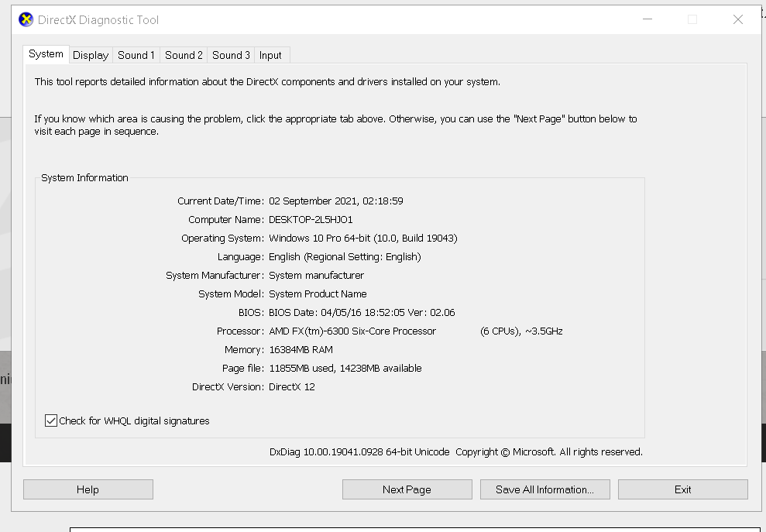Click the System Product Name value
Viewport: 766px width, 532px height.
pyautogui.click(x=318, y=293)
